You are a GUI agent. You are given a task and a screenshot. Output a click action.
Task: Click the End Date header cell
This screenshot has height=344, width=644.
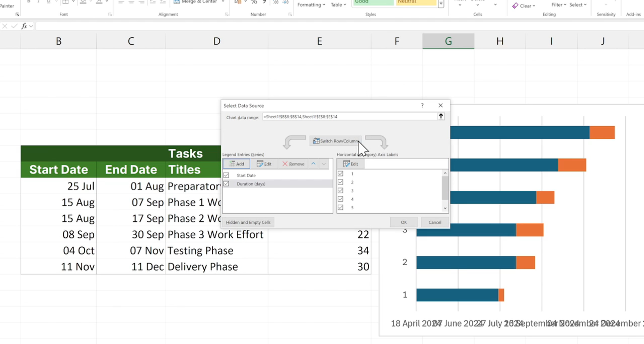click(131, 170)
